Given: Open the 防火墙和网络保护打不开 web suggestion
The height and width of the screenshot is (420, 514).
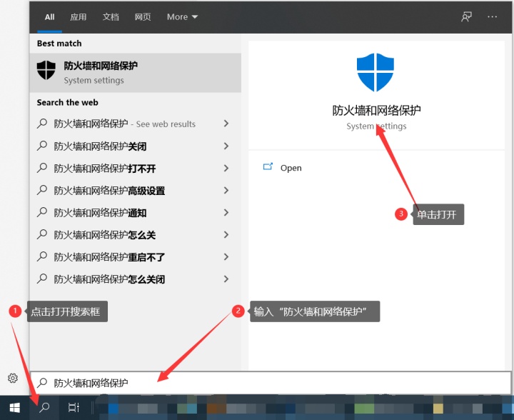Looking at the screenshot, I should click(x=136, y=168).
